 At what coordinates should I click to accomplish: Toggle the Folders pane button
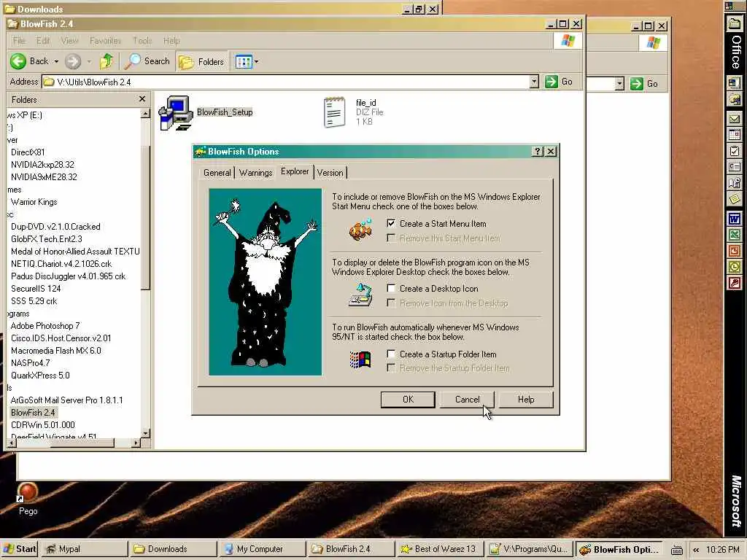coord(201,61)
